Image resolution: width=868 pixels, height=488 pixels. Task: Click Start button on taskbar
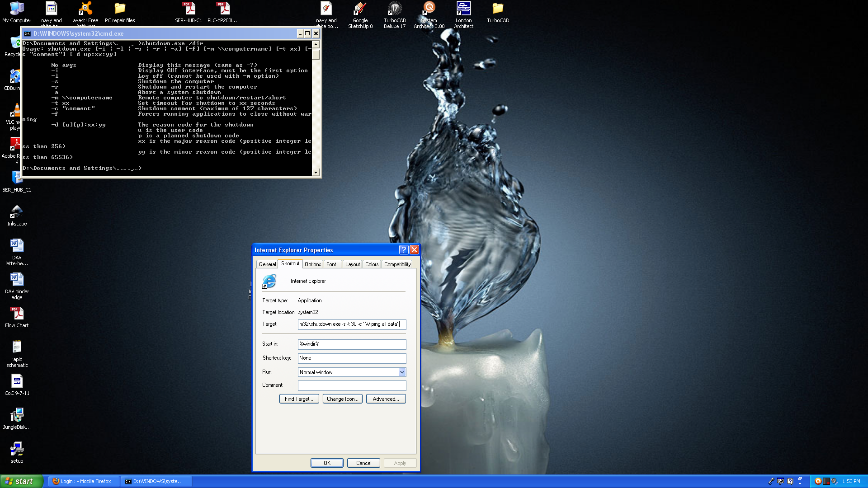point(21,481)
